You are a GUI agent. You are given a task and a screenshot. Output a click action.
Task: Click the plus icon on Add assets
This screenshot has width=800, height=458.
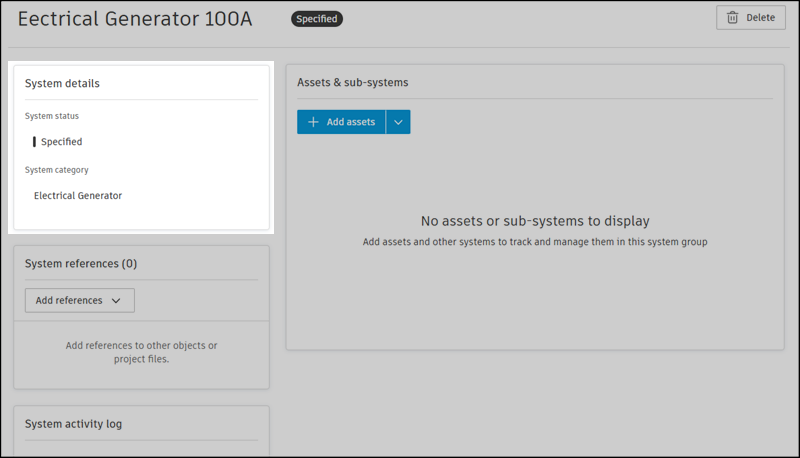[x=313, y=122]
